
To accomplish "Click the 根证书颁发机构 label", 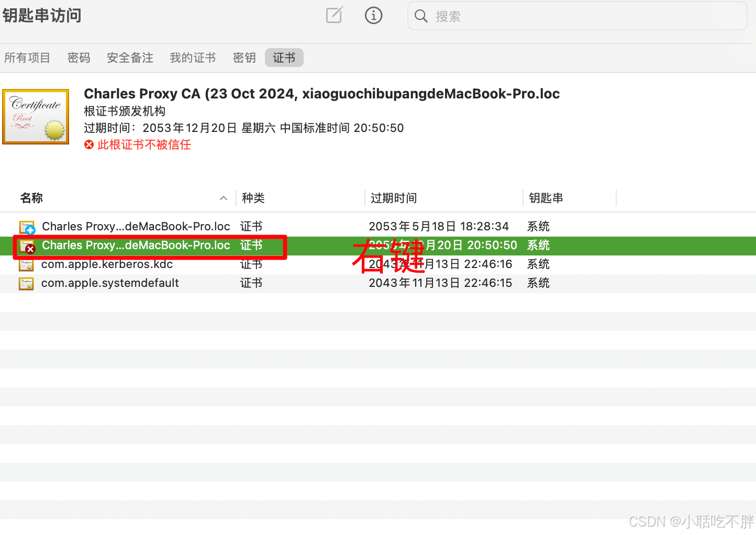I will (x=125, y=111).
